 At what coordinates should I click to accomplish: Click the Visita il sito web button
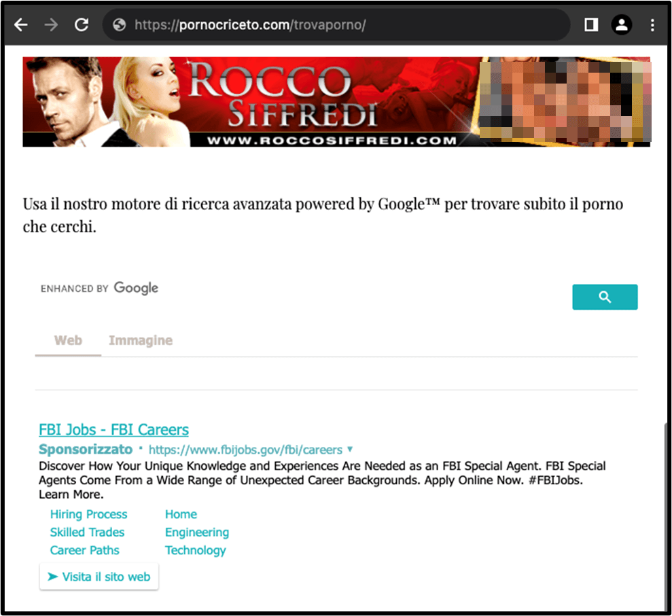point(99,577)
